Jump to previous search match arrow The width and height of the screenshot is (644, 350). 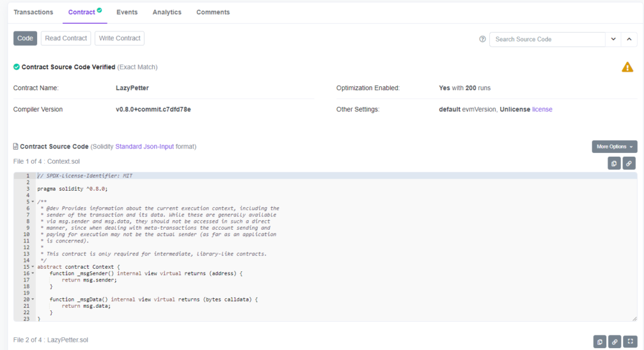pos(629,39)
